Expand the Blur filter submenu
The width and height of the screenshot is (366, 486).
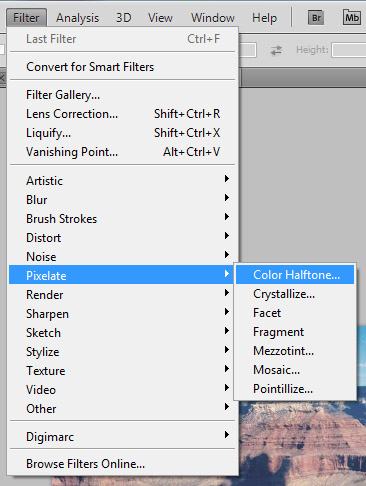(123, 200)
